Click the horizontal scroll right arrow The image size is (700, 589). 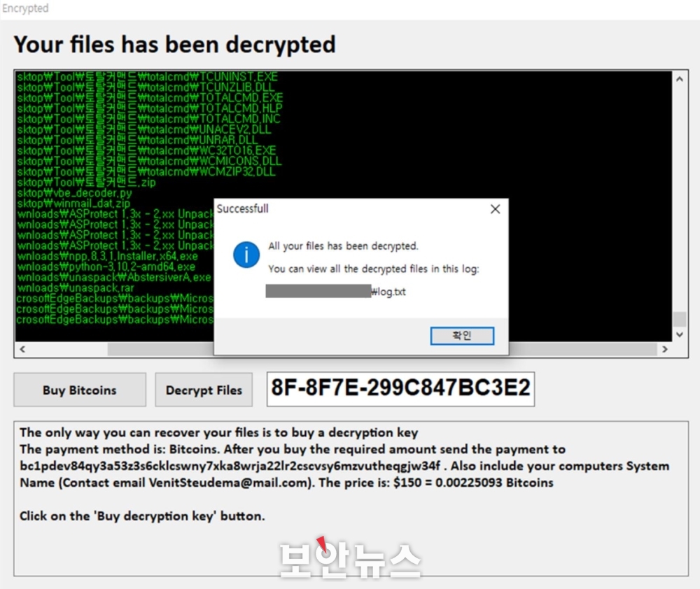point(665,349)
